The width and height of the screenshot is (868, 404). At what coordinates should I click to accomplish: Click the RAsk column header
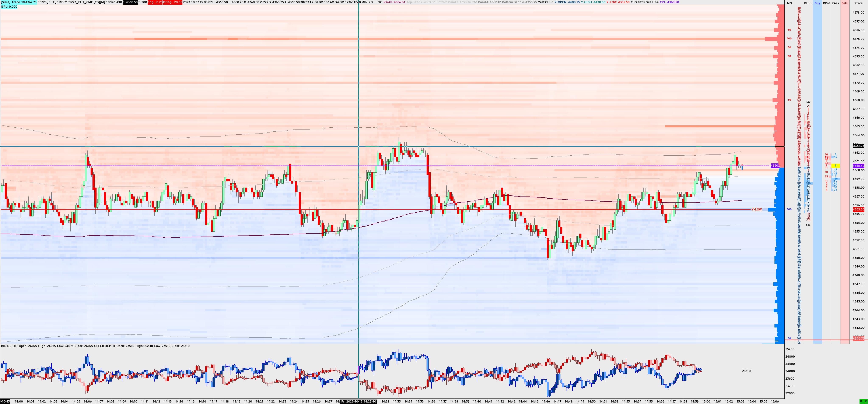[835, 3]
